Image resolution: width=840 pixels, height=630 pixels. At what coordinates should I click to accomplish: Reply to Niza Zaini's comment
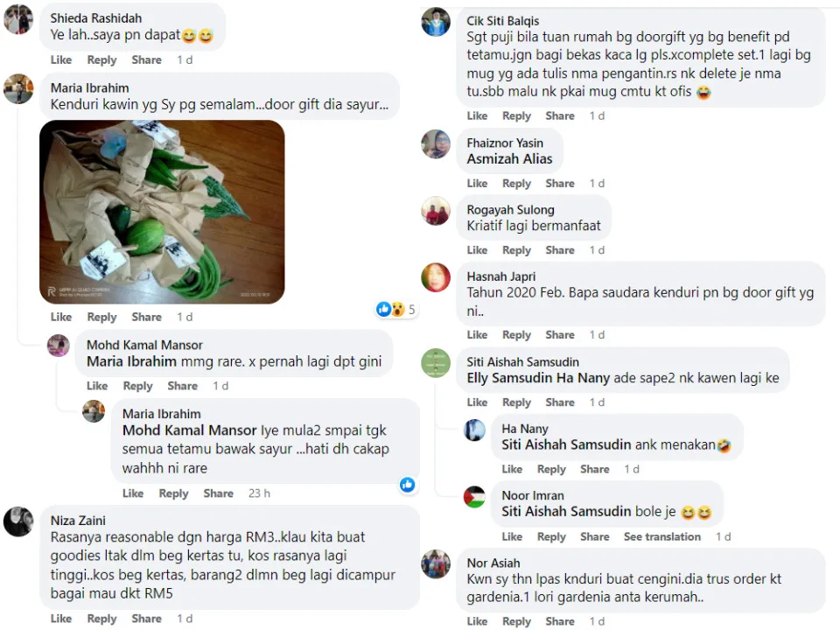(101, 619)
